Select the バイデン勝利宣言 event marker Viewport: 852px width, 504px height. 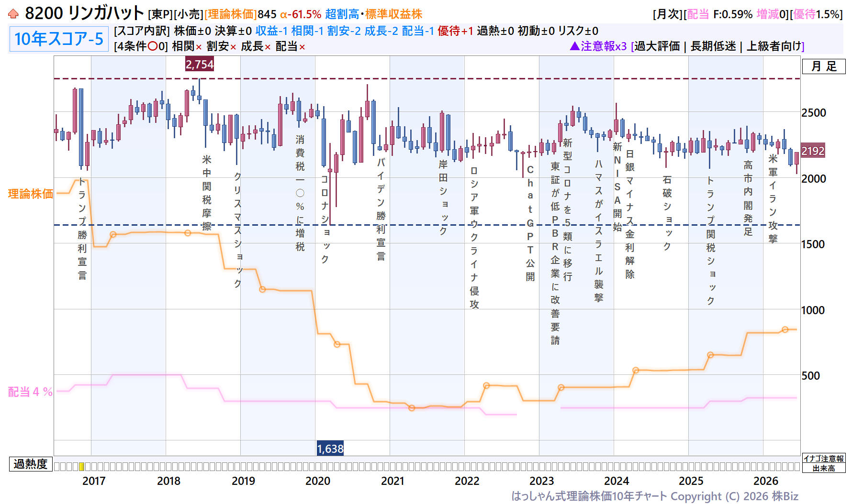(381, 209)
